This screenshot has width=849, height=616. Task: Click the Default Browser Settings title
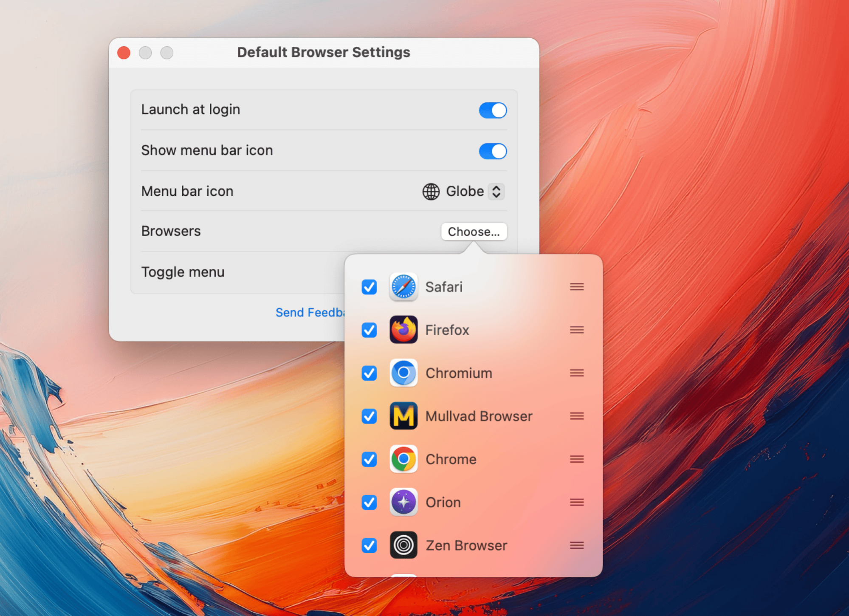pyautogui.click(x=324, y=52)
